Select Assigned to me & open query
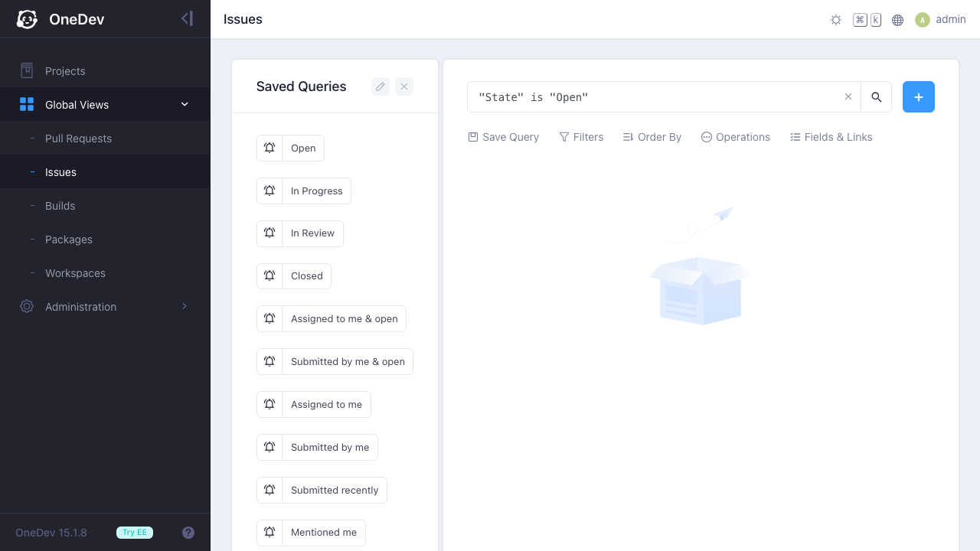This screenshot has height=551, width=980. pyautogui.click(x=345, y=319)
